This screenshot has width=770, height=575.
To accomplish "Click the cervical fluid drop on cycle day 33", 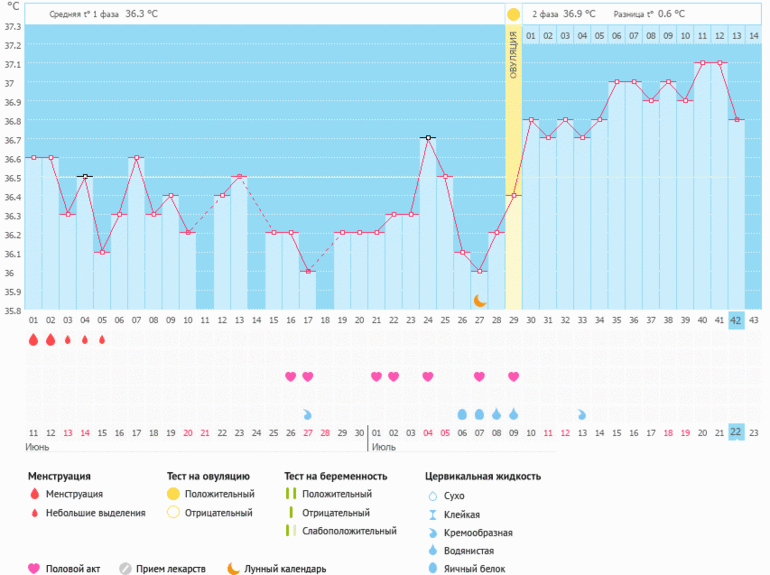I will click(x=582, y=414).
